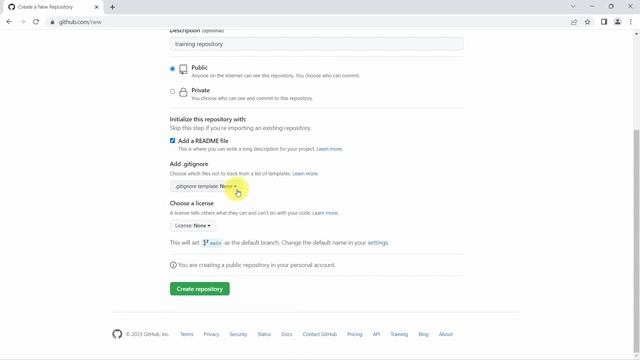
Task: Click the tab search chevron
Action: [x=573, y=7]
